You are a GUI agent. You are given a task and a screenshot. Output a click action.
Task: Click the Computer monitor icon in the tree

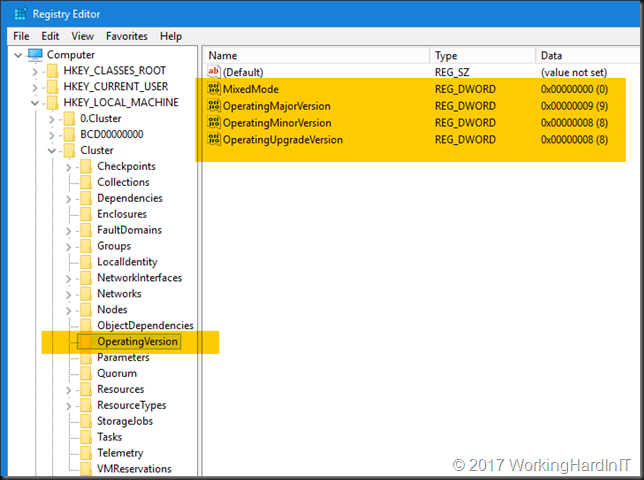pyautogui.click(x=35, y=55)
